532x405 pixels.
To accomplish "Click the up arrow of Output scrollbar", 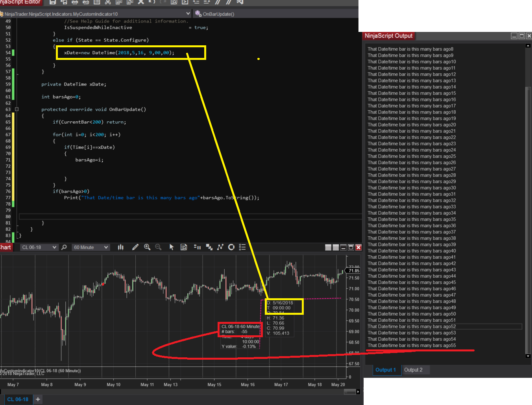I will (528, 46).
